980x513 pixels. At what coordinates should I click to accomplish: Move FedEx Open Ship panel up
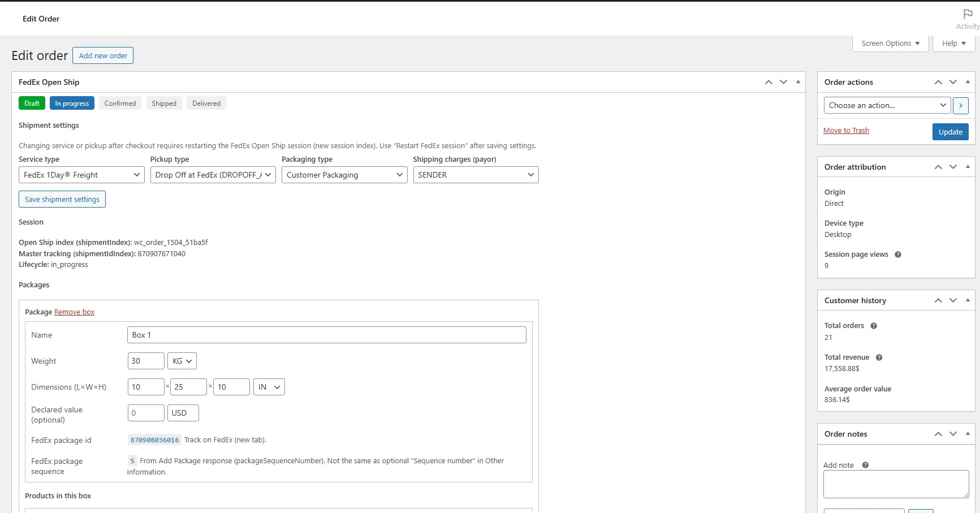769,82
